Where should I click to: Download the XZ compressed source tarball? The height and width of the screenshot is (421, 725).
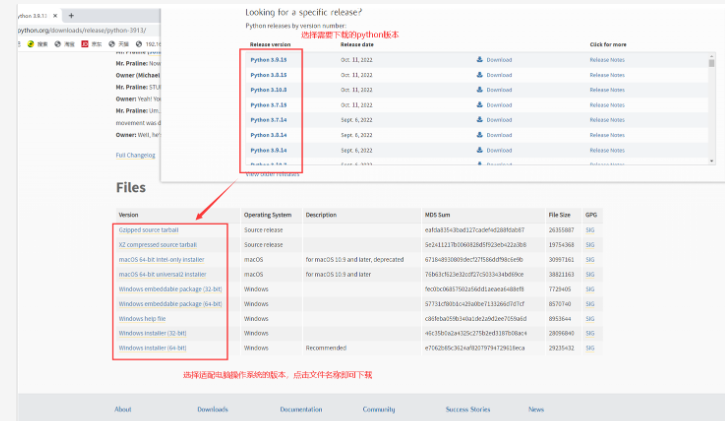click(158, 244)
